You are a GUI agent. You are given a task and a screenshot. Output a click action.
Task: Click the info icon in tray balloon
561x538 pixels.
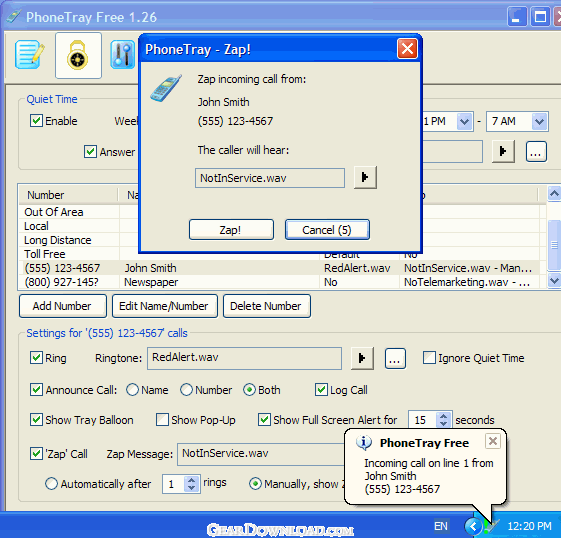[364, 443]
